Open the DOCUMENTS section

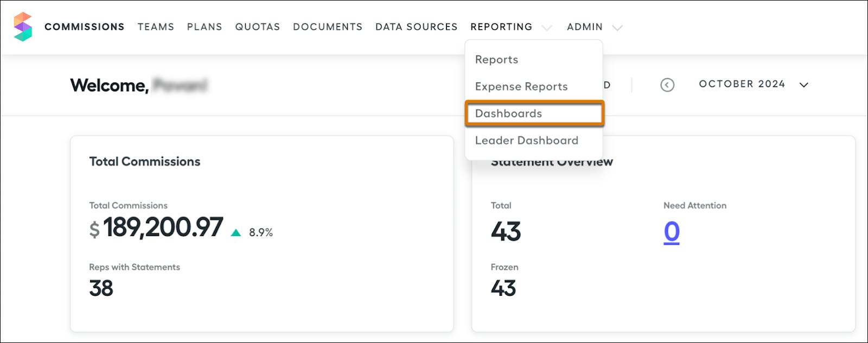[328, 27]
